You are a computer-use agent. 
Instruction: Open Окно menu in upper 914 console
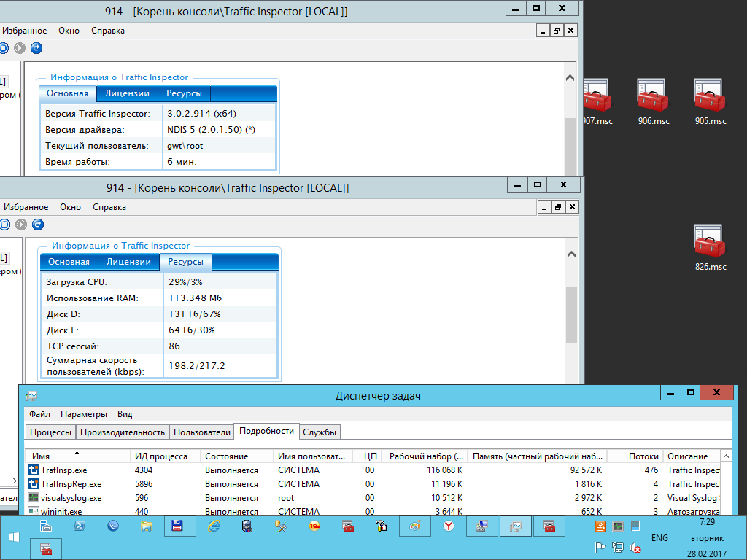69,31
